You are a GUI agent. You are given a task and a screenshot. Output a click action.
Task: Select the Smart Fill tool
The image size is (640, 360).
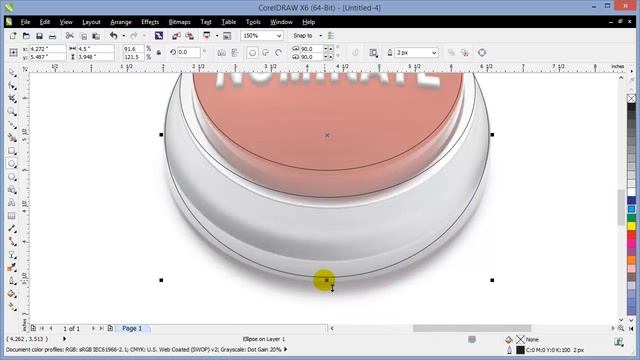point(12,138)
